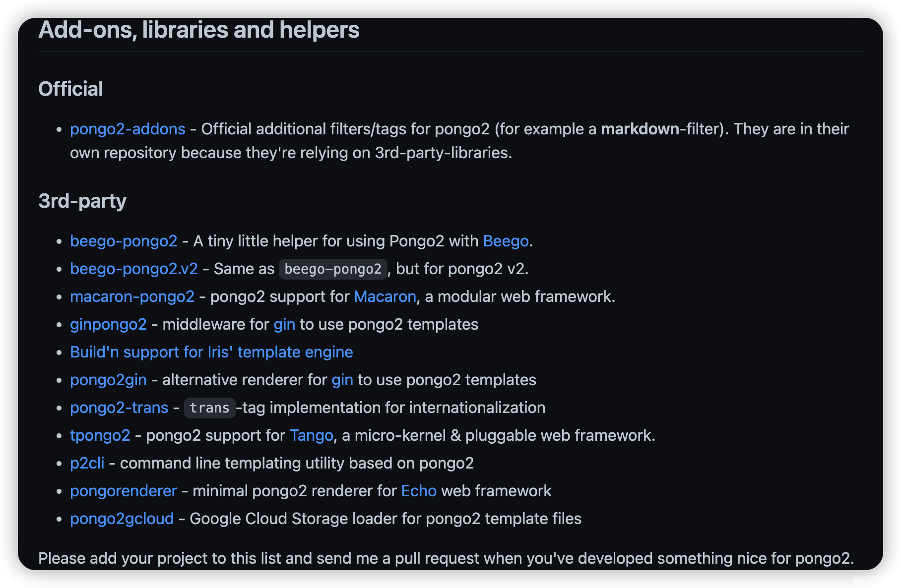Click the gin link after 'alternative renderer for'
The height and width of the screenshot is (588, 901).
[x=342, y=380]
